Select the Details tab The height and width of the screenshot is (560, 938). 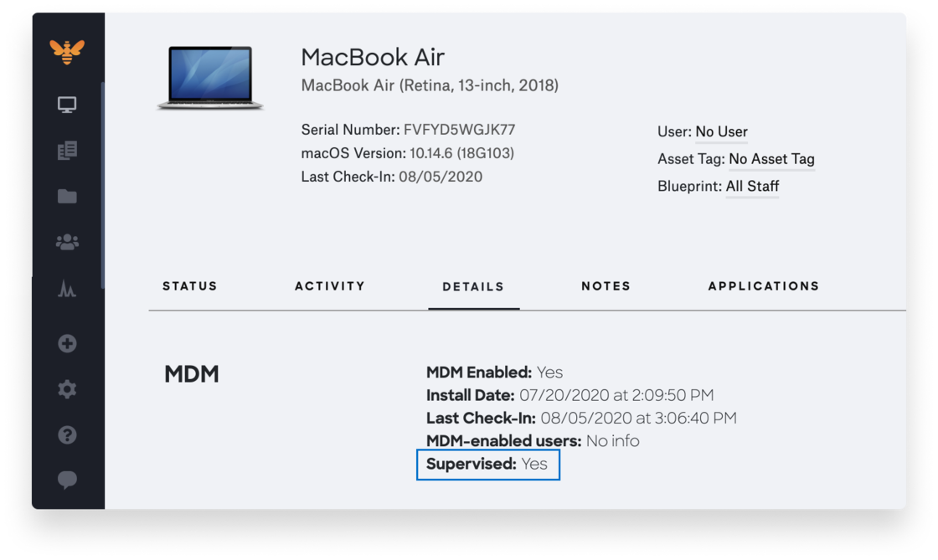pyautogui.click(x=473, y=286)
